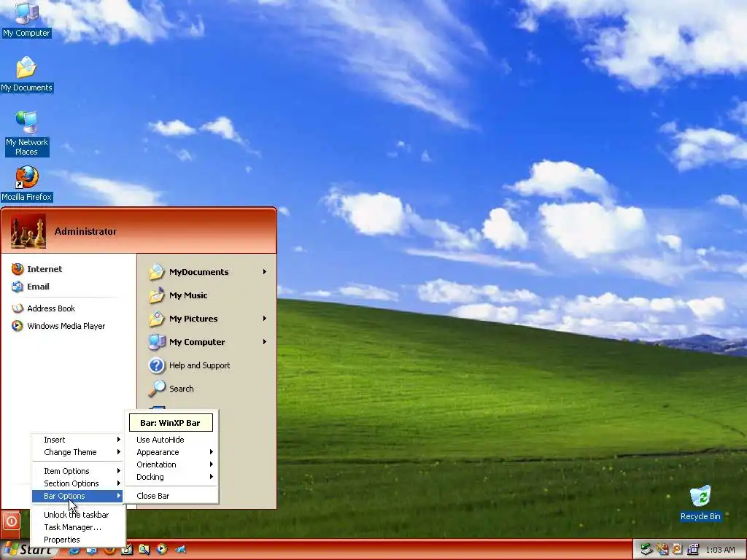Choose Properties in the context menu
747x560 pixels.
[78, 540]
